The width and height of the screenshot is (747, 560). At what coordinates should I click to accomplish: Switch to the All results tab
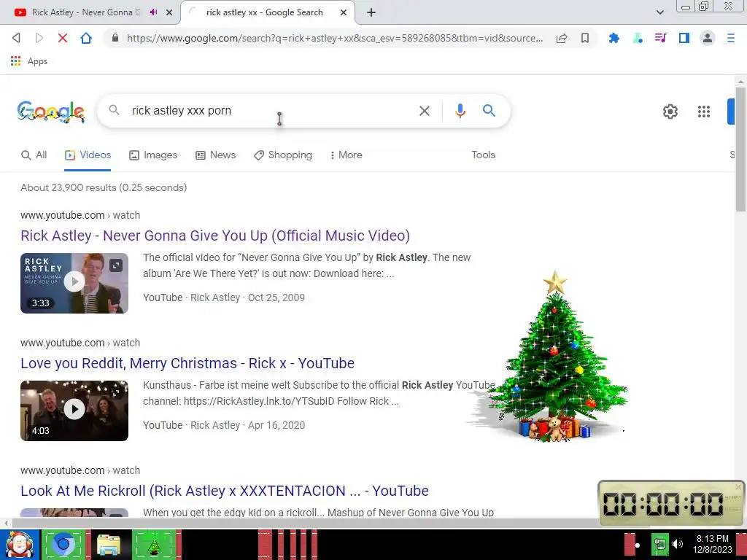(x=34, y=155)
